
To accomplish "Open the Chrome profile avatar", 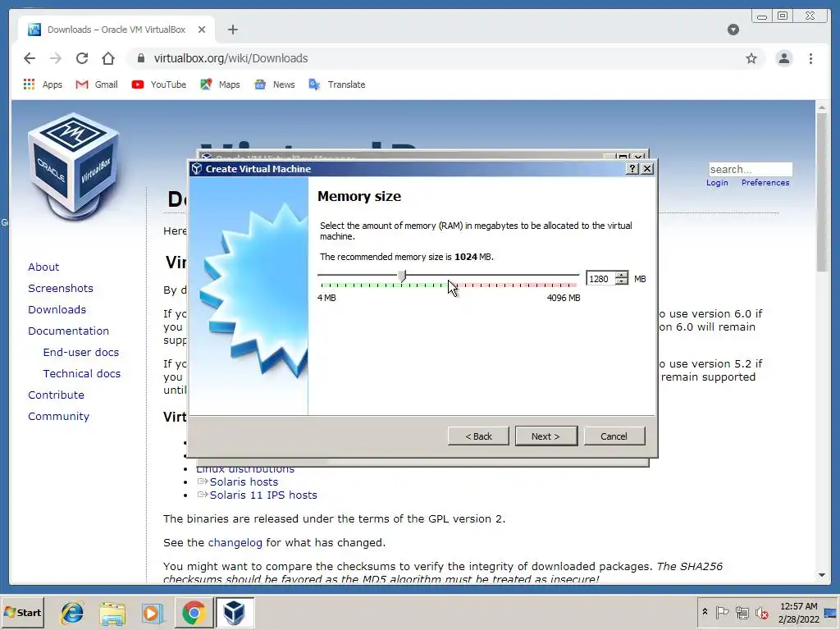I will coord(783,58).
